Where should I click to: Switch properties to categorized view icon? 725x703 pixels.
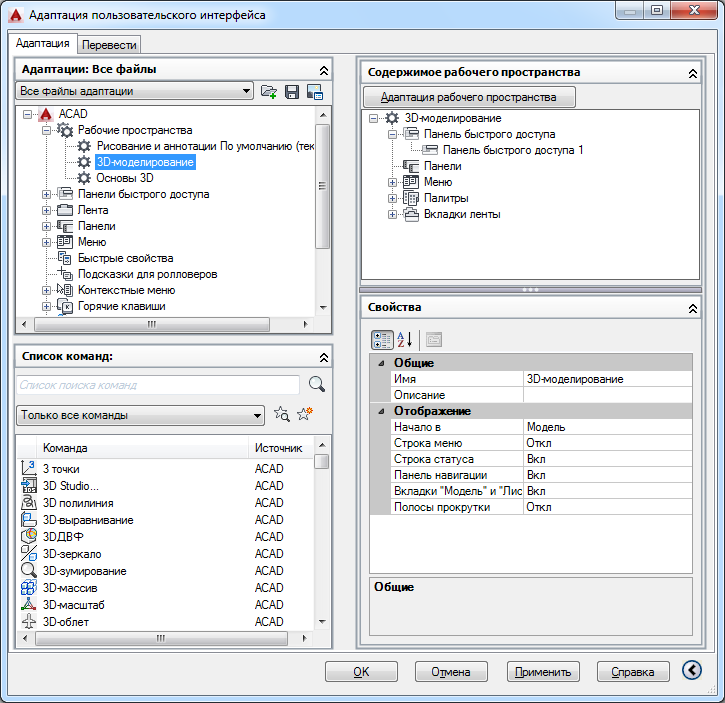coord(382,340)
